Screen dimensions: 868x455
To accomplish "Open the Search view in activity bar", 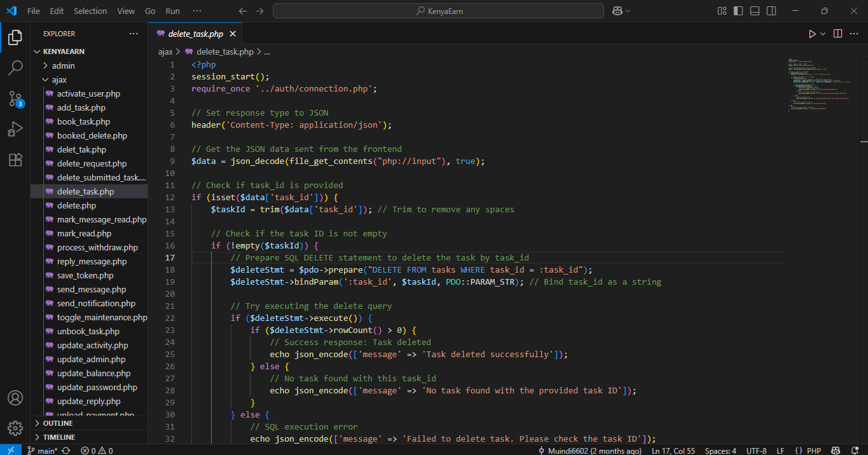I will click(15, 68).
